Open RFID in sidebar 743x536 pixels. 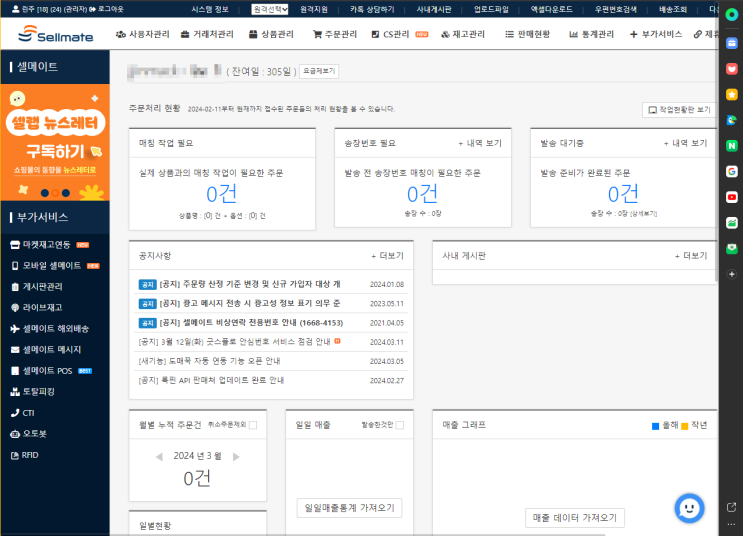[x=24, y=455]
